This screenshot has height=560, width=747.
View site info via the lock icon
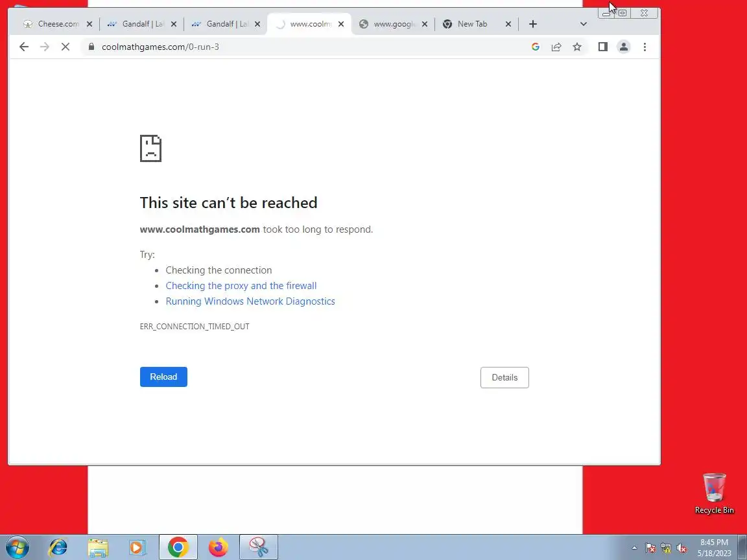click(x=91, y=47)
